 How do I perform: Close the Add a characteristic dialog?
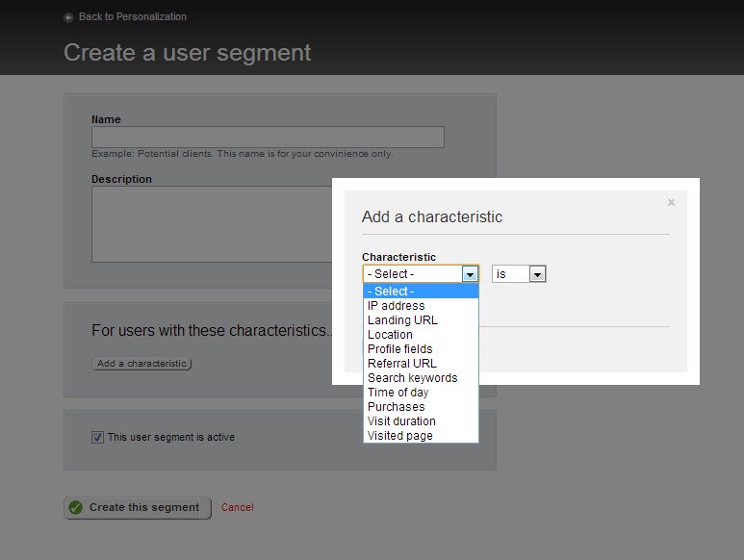click(x=671, y=203)
